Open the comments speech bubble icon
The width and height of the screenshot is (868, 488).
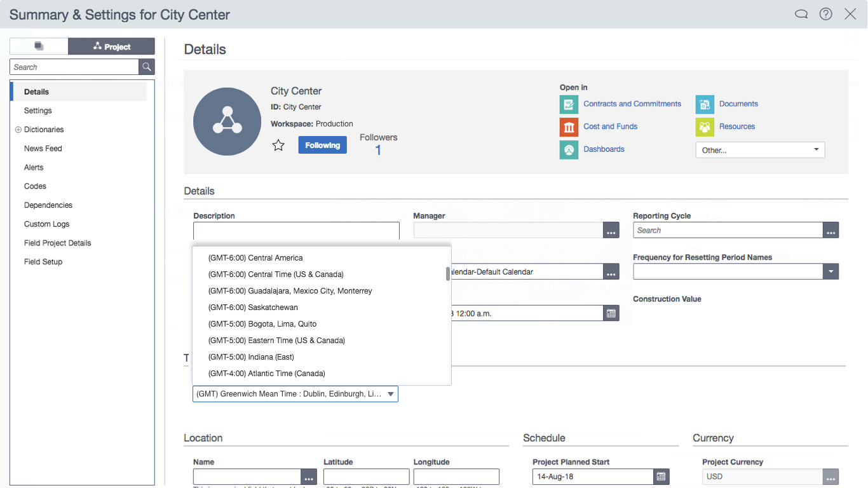click(x=801, y=14)
